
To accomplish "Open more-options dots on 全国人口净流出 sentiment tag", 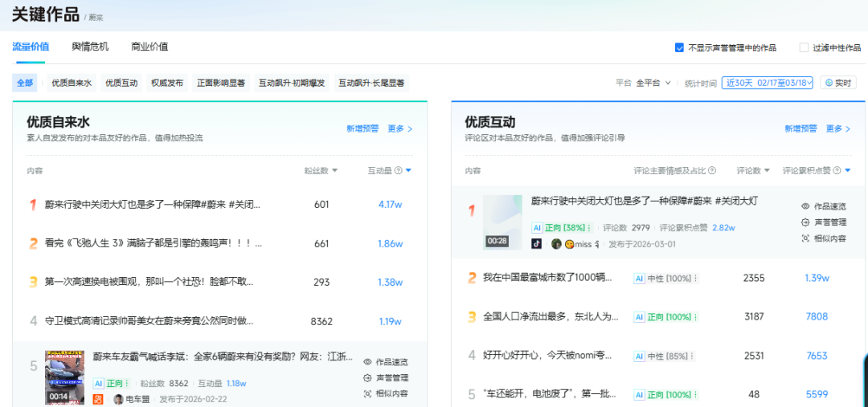I will pyautogui.click(x=696, y=317).
